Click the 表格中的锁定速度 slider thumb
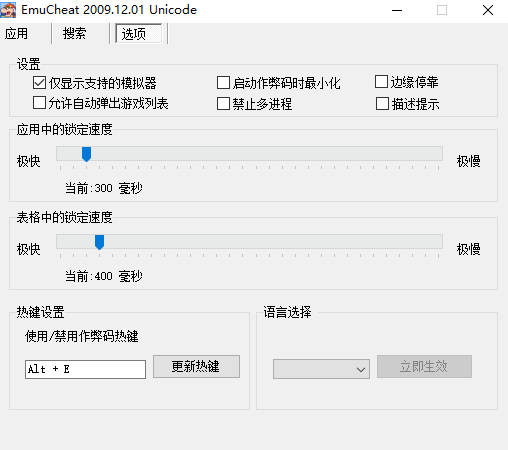This screenshot has height=450, width=508. 99,242
